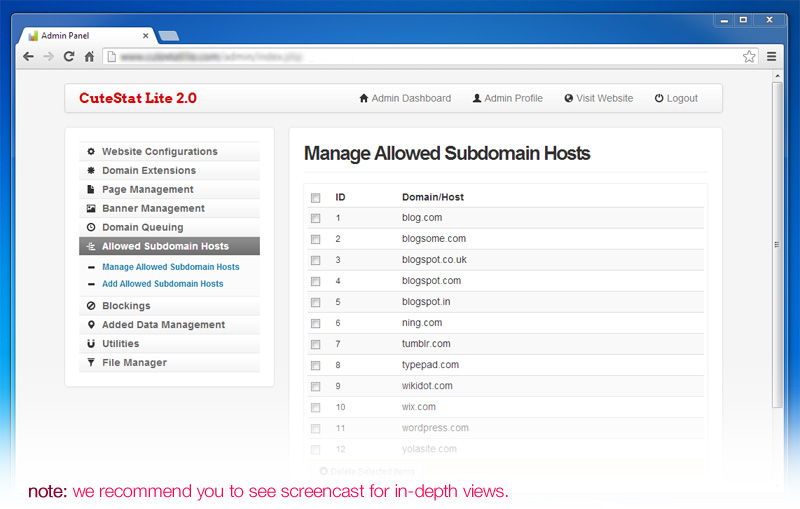Expand the Added Data Management section
Image resolution: width=800 pixels, height=509 pixels.
click(x=169, y=324)
